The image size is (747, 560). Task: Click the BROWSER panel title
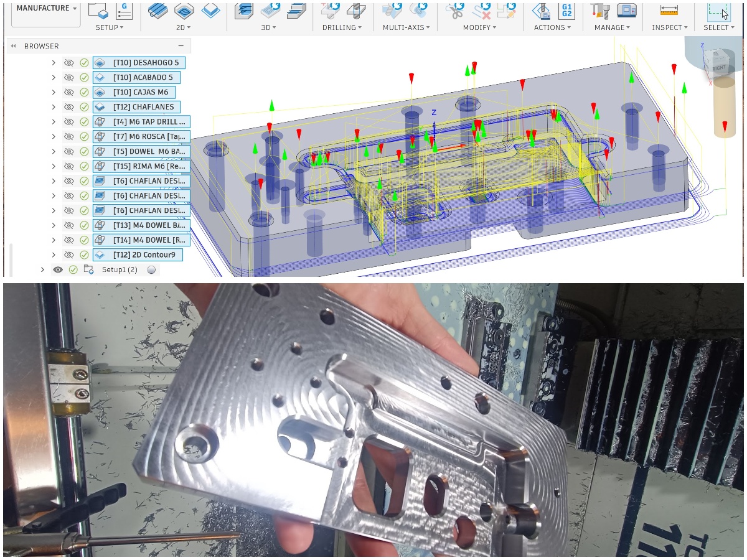[x=42, y=46]
